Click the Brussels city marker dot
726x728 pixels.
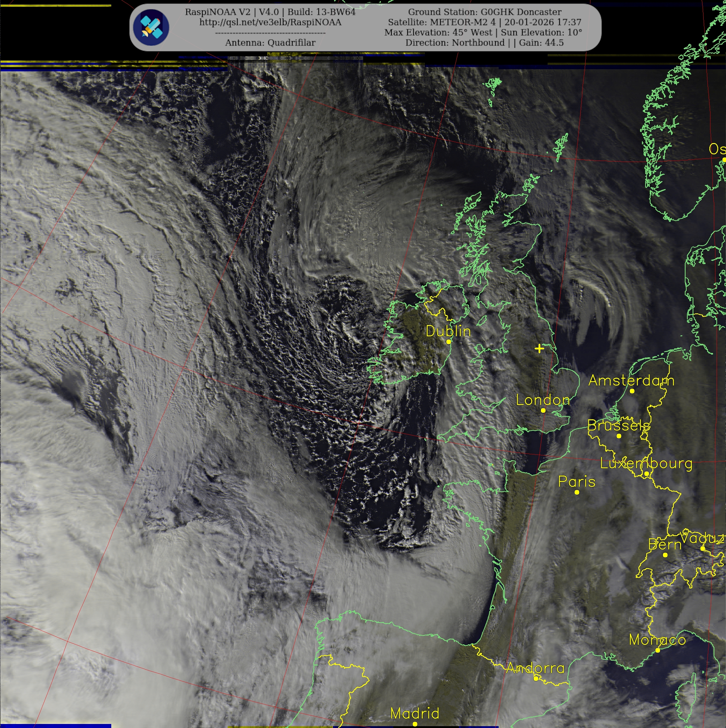click(619, 436)
